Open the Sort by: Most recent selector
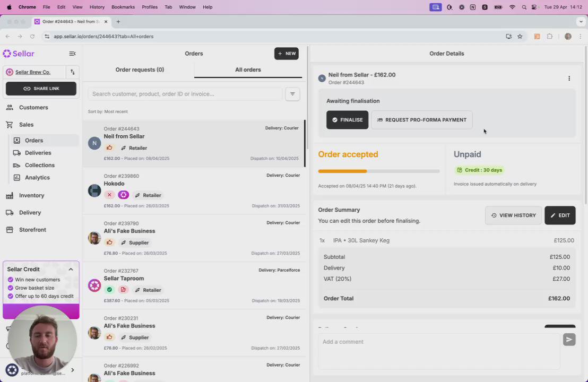This screenshot has height=382, width=588. tap(108, 112)
